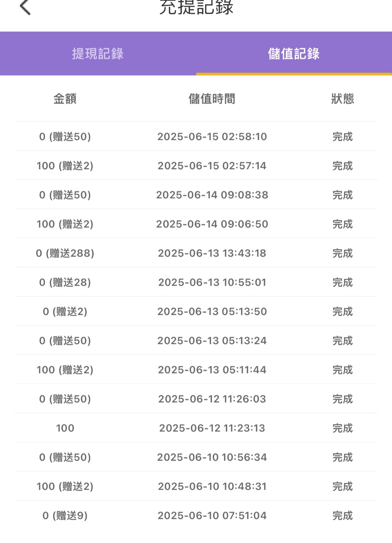
Task: Click the 儲值時間 column header
Action: tap(212, 99)
